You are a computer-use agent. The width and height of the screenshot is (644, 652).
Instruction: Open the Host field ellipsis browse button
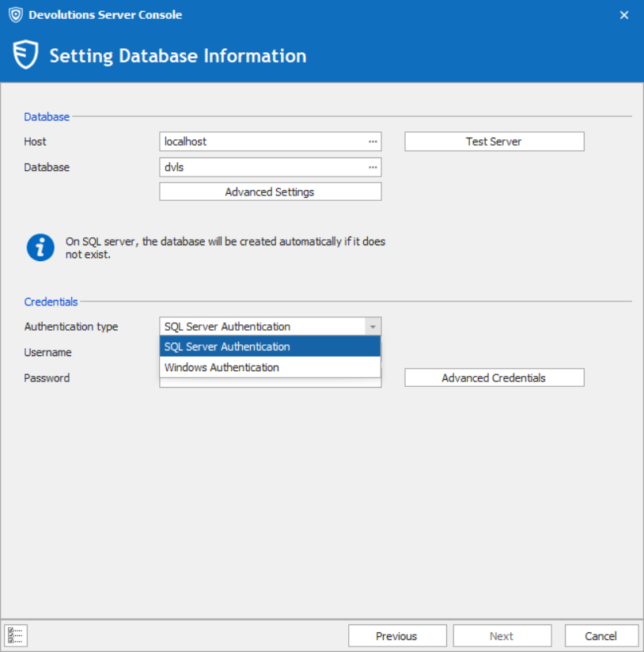tap(373, 142)
